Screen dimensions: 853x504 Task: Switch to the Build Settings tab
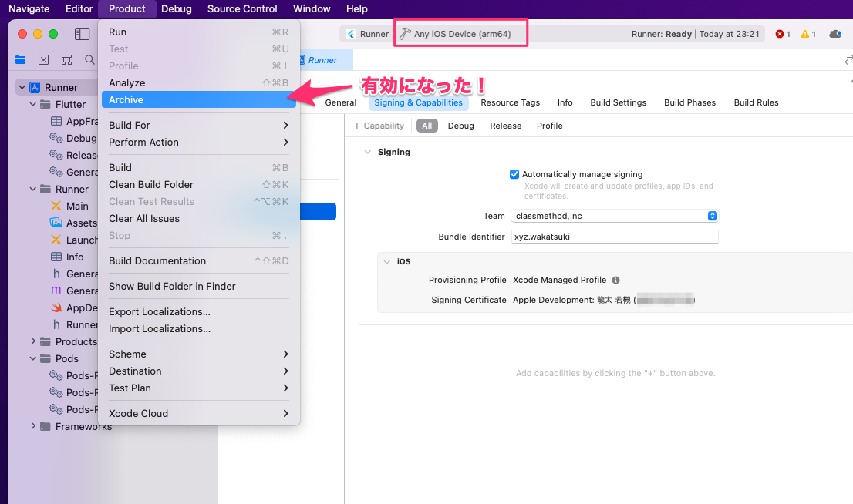(x=618, y=102)
